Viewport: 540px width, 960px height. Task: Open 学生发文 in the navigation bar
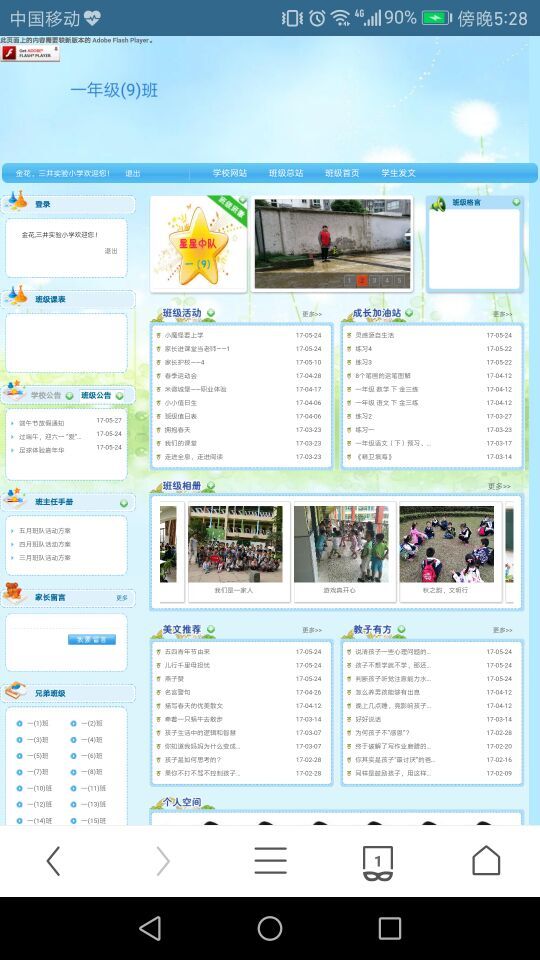coord(398,173)
